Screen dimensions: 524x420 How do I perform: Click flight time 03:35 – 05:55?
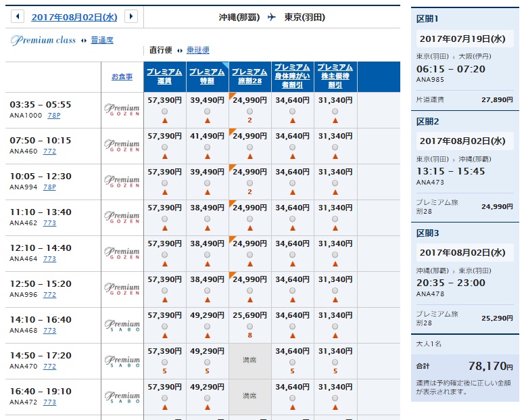41,105
